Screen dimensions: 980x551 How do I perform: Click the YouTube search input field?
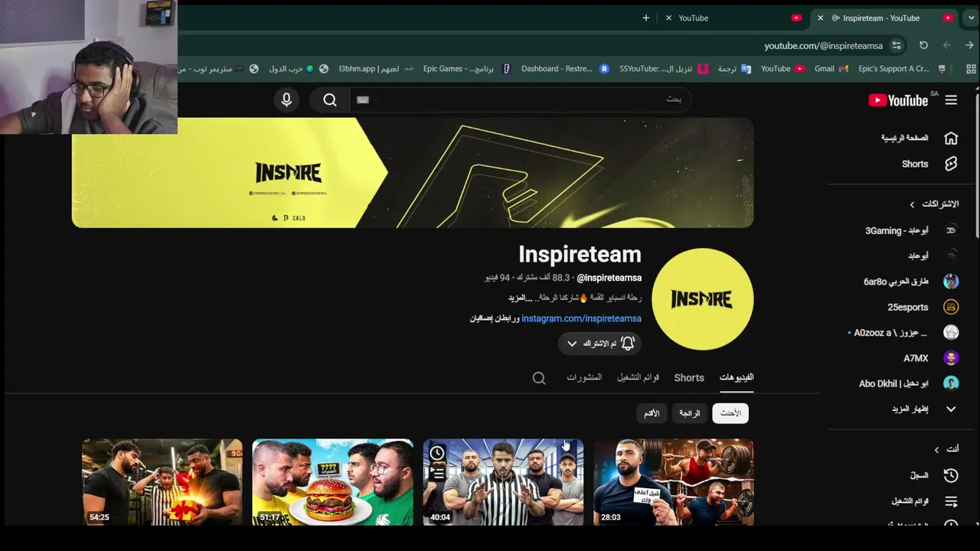click(x=521, y=99)
